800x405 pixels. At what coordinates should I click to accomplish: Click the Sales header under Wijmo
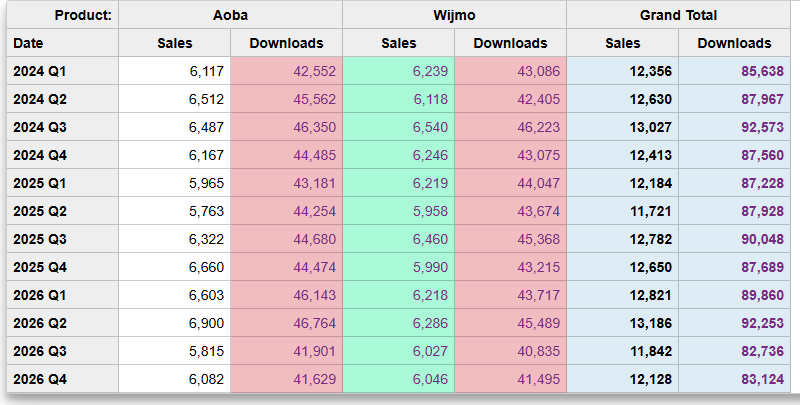398,43
